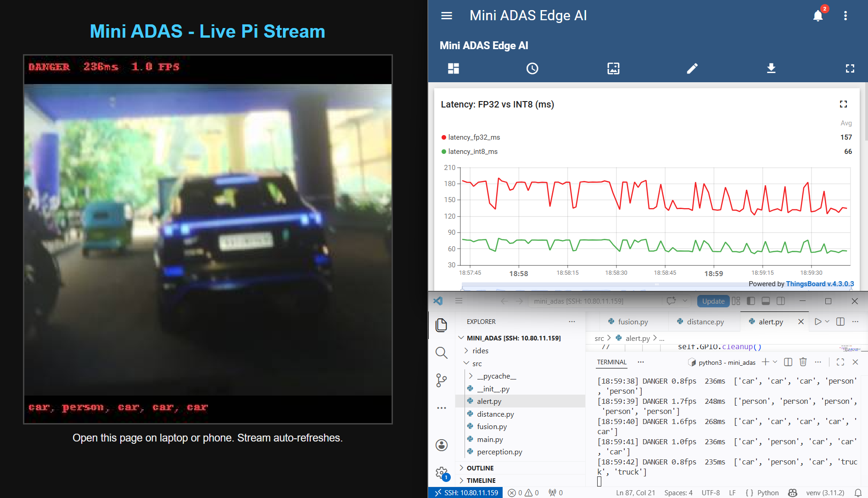
Task: Switch to the alert.py editor tab
Action: [x=771, y=322]
